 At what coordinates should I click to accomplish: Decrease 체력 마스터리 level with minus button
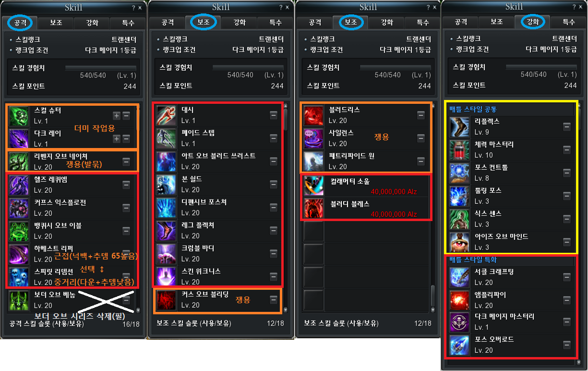pyautogui.click(x=567, y=149)
